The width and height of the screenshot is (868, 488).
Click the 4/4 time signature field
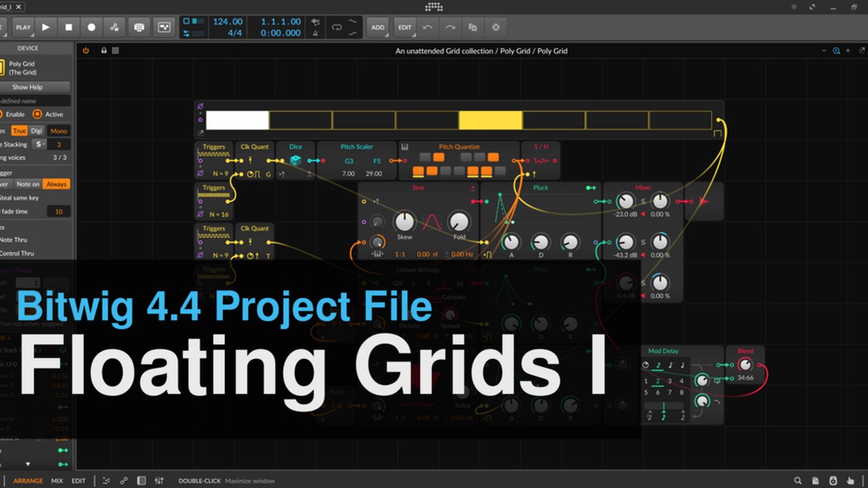coord(235,33)
